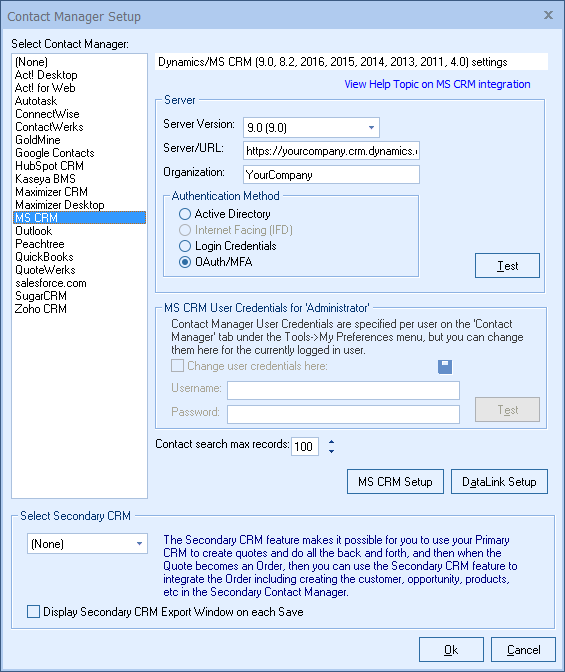Viewport: 565px width, 672px height.
Task: Select SugarCRM contact manager
Action: pyautogui.click(x=79, y=296)
